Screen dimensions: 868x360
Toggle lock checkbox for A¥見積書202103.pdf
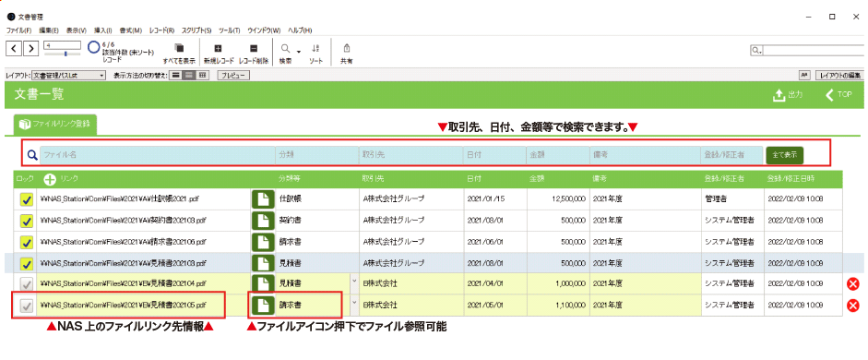26,264
